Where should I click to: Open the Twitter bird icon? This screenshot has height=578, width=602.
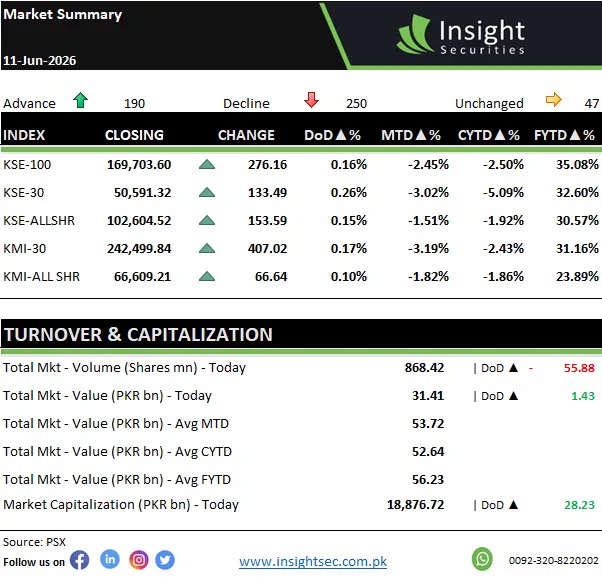[165, 560]
